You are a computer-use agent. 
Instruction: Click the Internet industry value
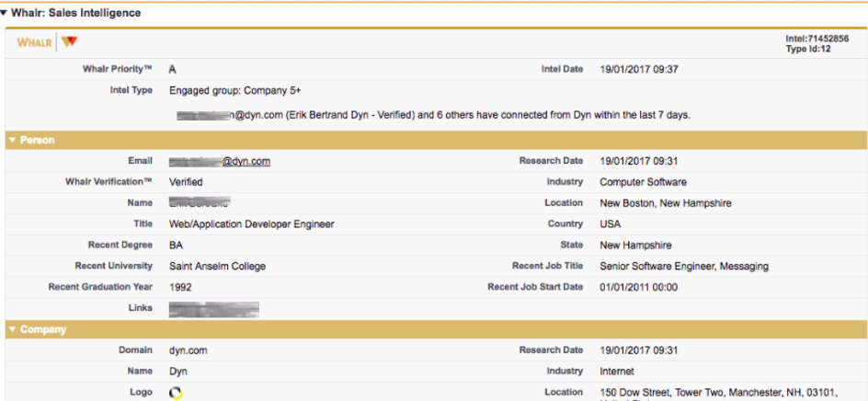tap(617, 371)
